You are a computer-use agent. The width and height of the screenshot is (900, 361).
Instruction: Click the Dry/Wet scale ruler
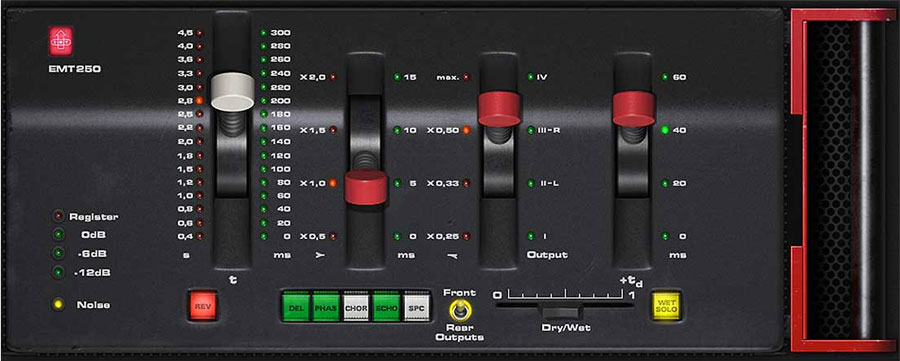click(x=565, y=295)
